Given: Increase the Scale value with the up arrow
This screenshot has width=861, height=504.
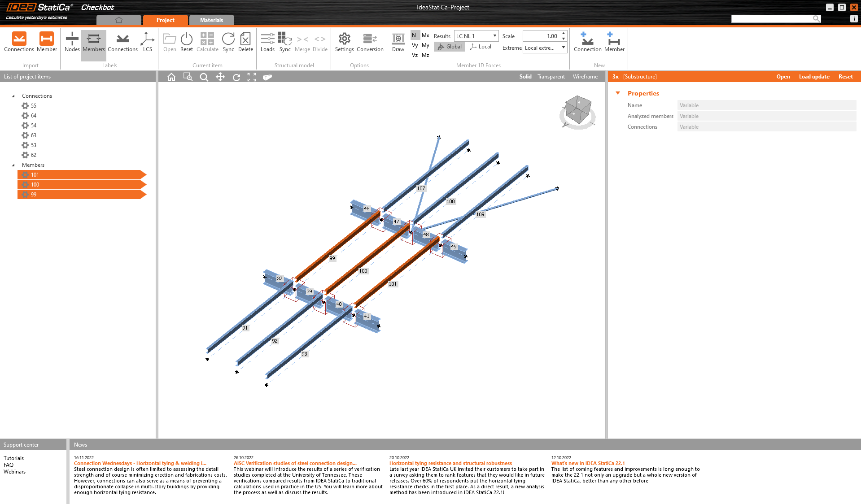Looking at the screenshot, I should pyautogui.click(x=564, y=33).
